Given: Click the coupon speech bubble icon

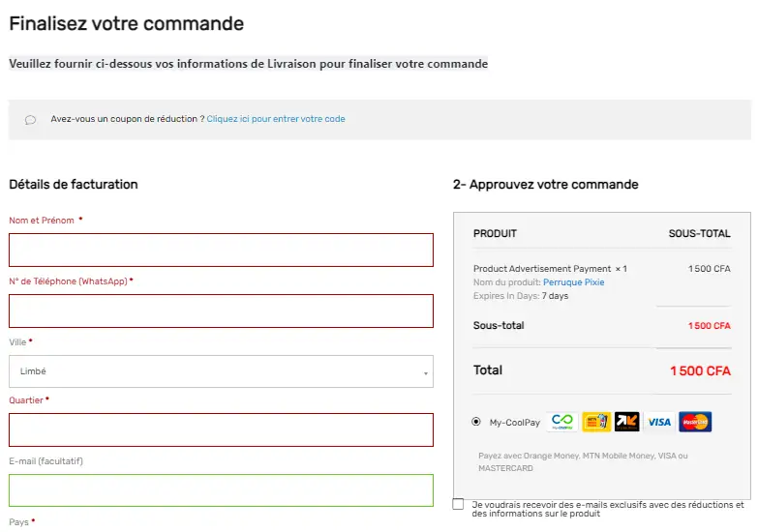Looking at the screenshot, I should pos(31,120).
